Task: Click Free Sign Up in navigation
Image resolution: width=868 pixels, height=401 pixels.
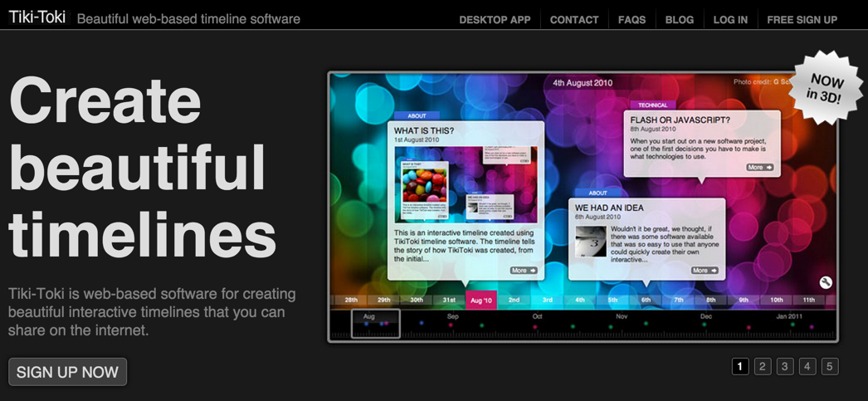Action: pyautogui.click(x=802, y=20)
